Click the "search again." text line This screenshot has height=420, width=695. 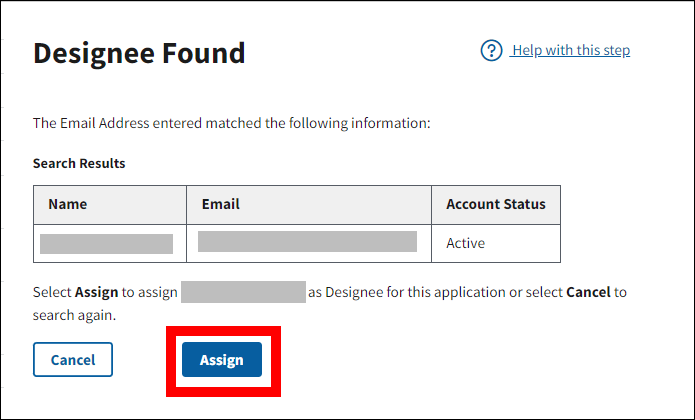[x=75, y=314]
